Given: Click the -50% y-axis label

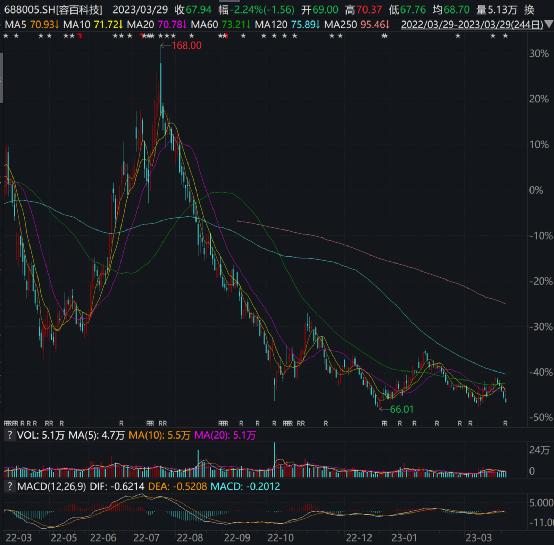Looking at the screenshot, I should click(541, 417).
